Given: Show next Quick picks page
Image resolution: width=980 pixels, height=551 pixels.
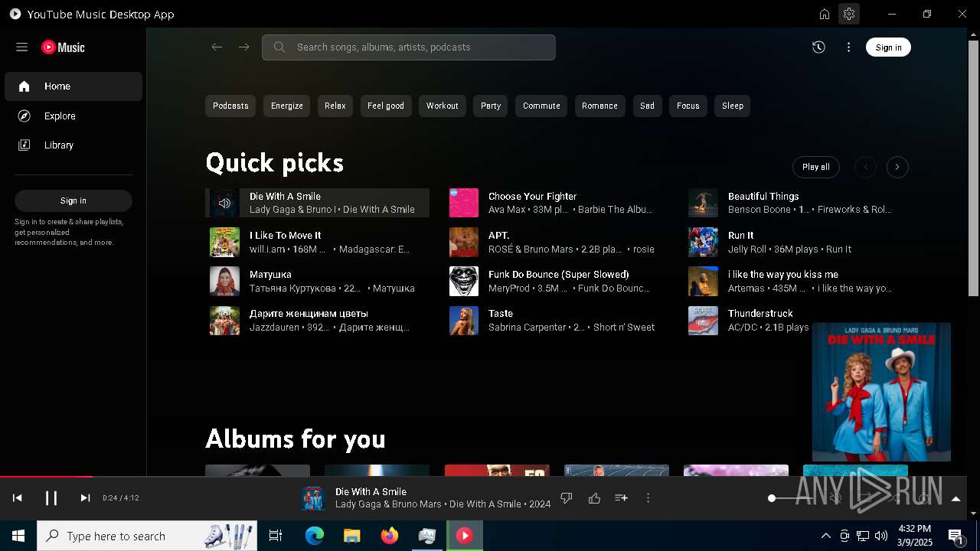Looking at the screenshot, I should pyautogui.click(x=897, y=167).
